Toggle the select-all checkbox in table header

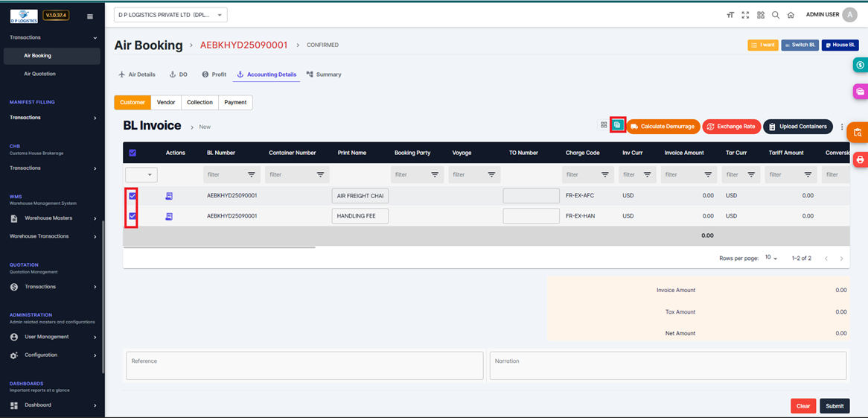pyautogui.click(x=133, y=153)
